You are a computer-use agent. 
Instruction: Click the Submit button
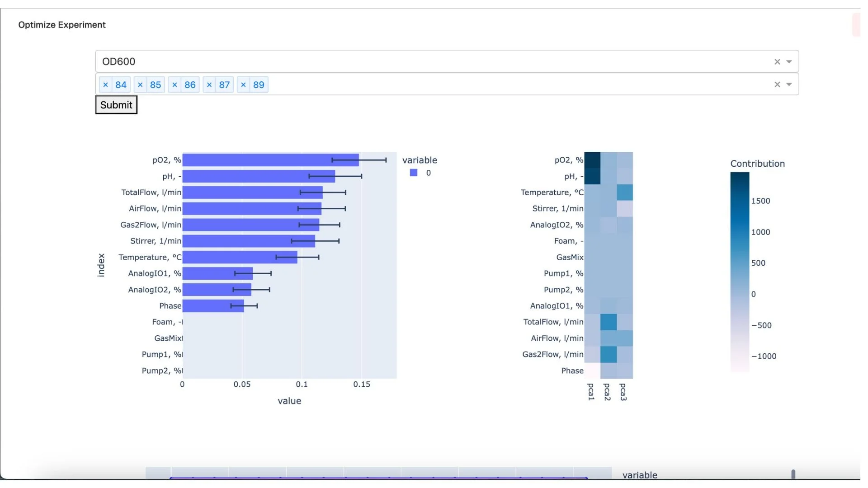(116, 105)
